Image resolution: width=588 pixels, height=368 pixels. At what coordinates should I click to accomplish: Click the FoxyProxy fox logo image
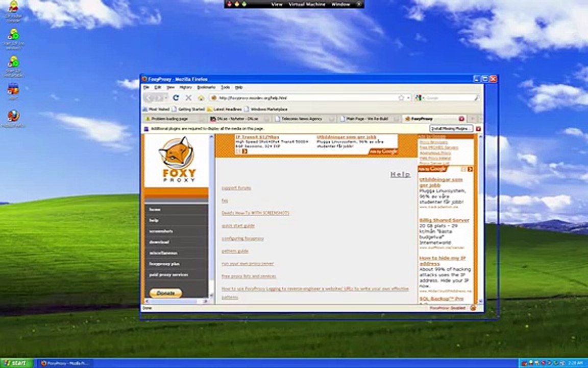coord(177,160)
